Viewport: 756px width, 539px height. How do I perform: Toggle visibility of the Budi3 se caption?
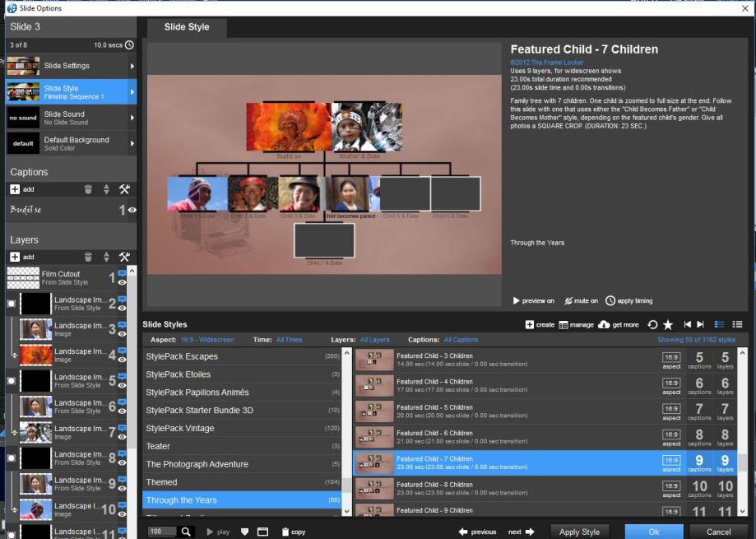click(x=132, y=210)
